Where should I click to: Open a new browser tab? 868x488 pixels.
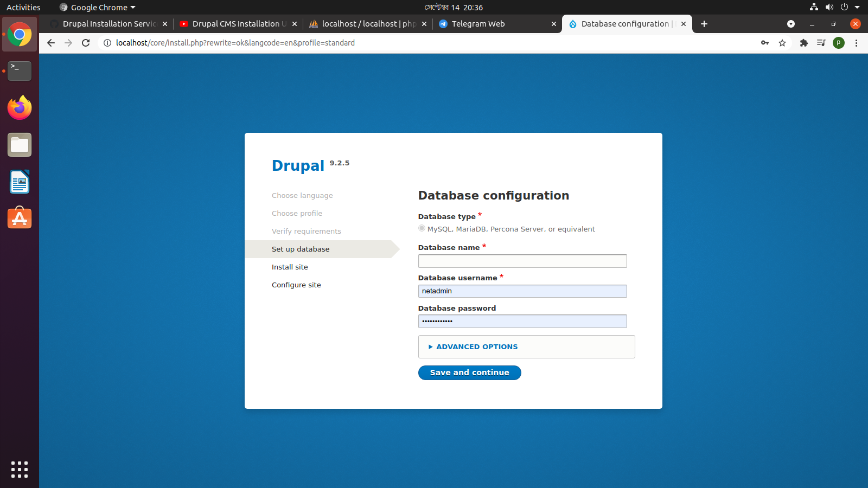point(704,24)
